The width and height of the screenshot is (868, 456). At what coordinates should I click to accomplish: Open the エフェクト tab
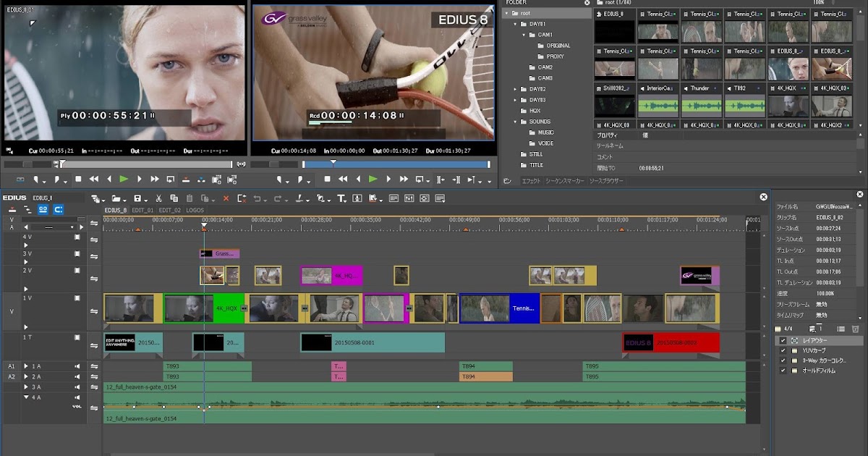point(531,180)
